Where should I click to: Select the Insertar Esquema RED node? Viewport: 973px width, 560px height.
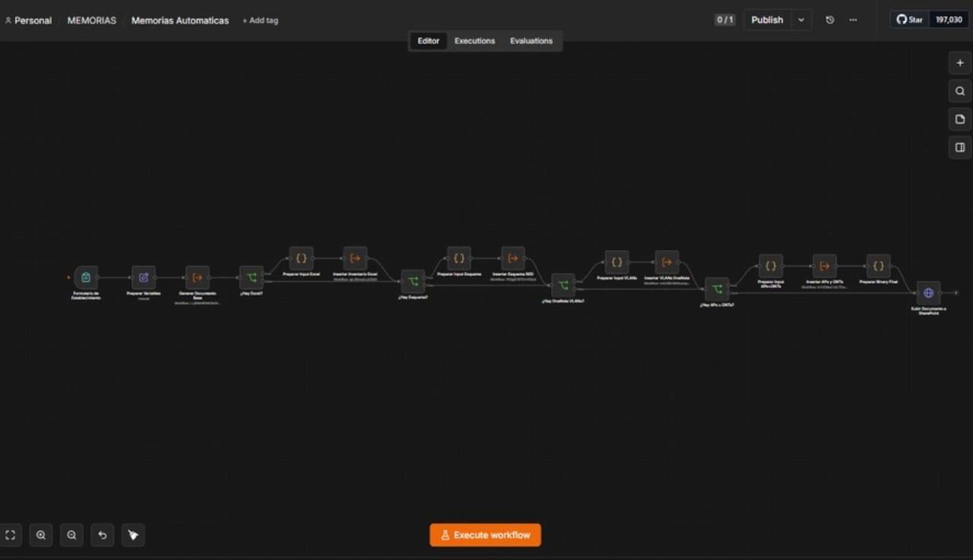click(513, 258)
